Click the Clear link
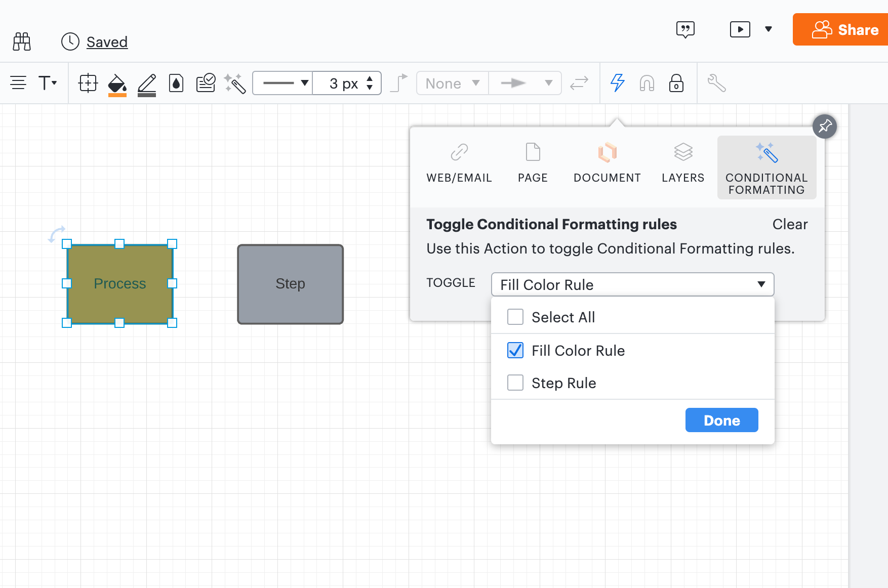Screen dimensions: 888x588 [x=790, y=224]
